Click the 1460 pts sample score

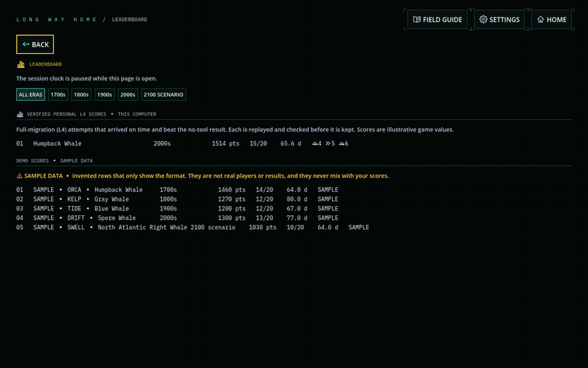coord(232,190)
